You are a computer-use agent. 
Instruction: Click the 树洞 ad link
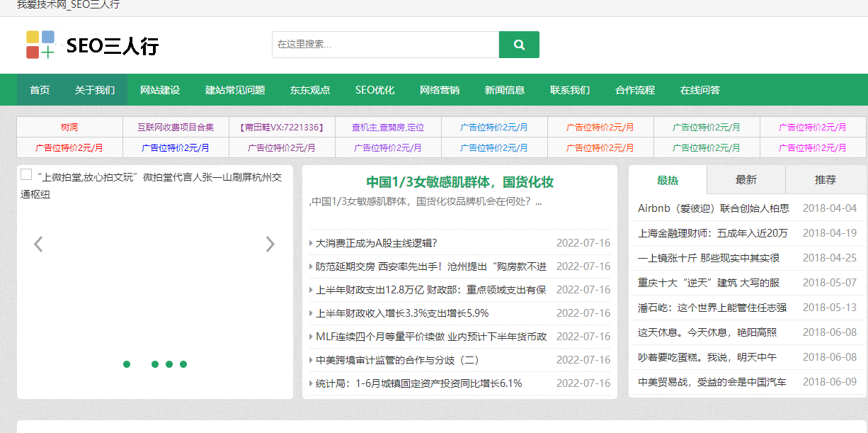click(x=68, y=126)
